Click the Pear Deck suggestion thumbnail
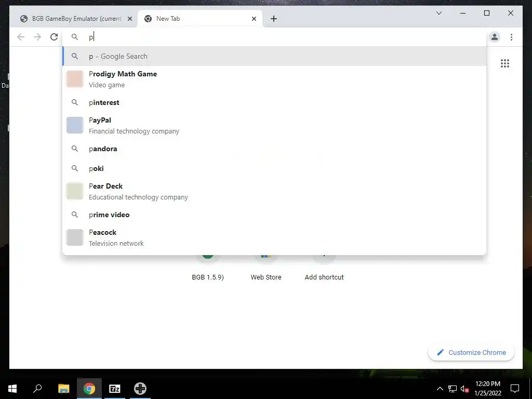Image resolution: width=532 pixels, height=399 pixels. [x=75, y=191]
